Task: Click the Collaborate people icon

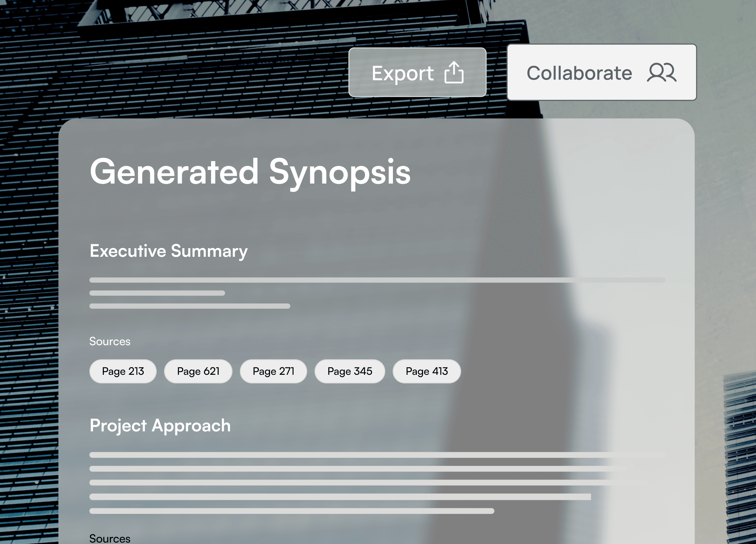Action: pos(662,72)
